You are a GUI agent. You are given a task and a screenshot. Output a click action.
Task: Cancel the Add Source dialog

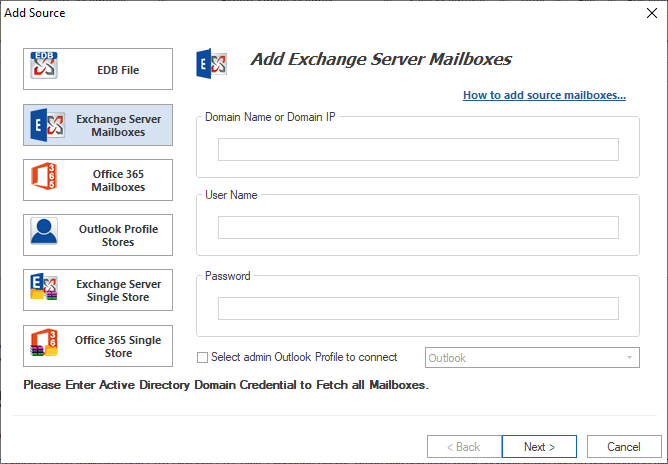pyautogui.click(x=624, y=447)
